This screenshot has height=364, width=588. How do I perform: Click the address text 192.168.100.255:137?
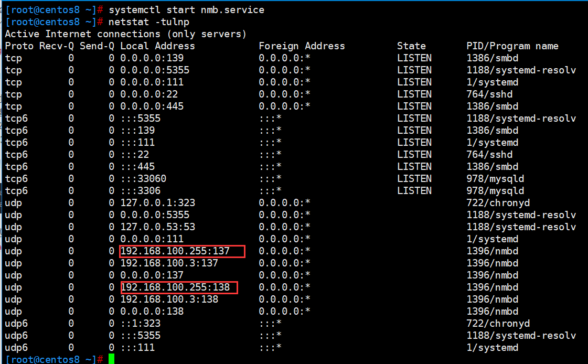(x=175, y=251)
